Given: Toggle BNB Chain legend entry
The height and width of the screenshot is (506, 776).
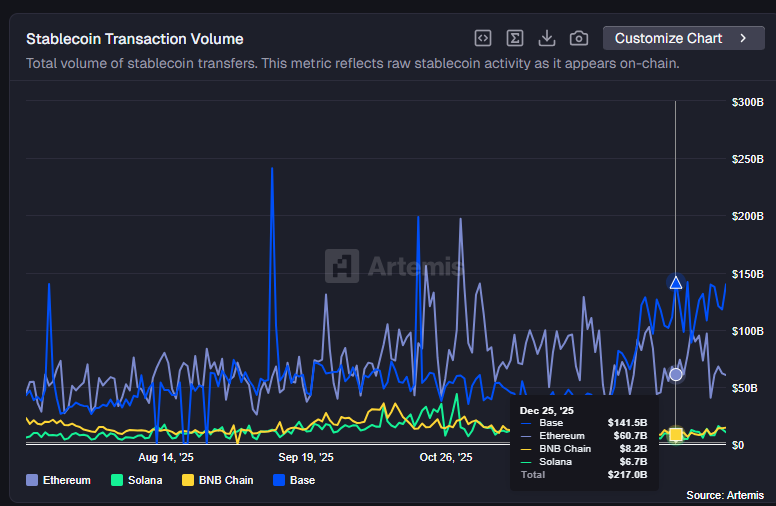Looking at the screenshot, I should coord(216,480).
